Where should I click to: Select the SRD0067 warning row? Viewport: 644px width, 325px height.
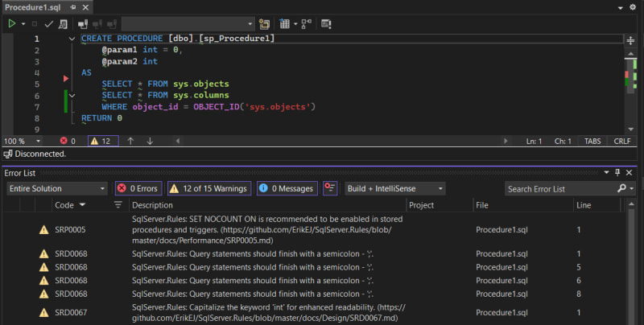(x=316, y=313)
